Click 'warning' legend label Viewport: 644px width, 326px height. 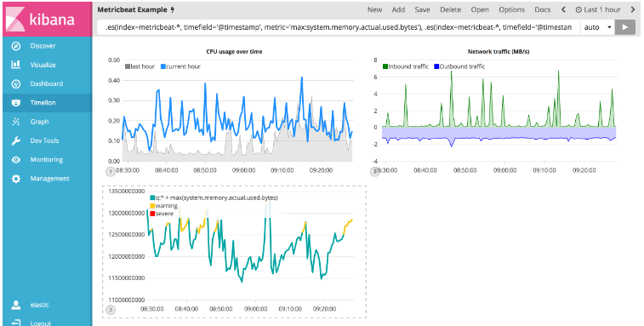point(167,206)
